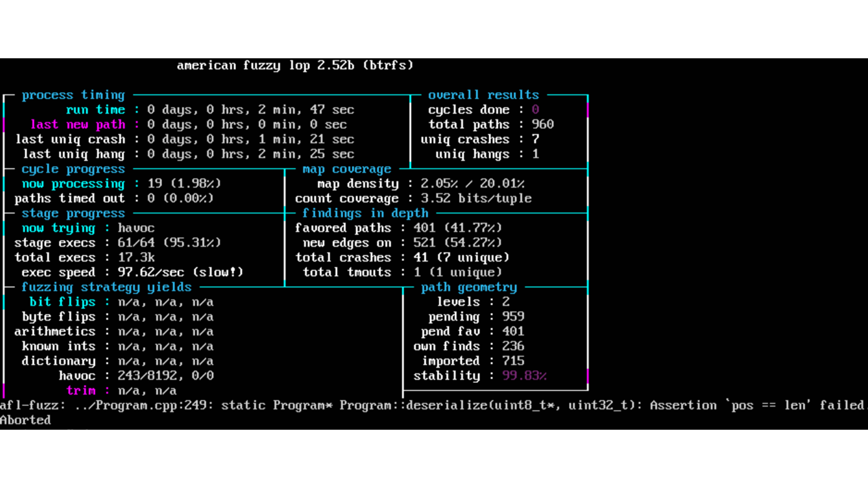Select the 'overall results' section header

tap(484, 96)
